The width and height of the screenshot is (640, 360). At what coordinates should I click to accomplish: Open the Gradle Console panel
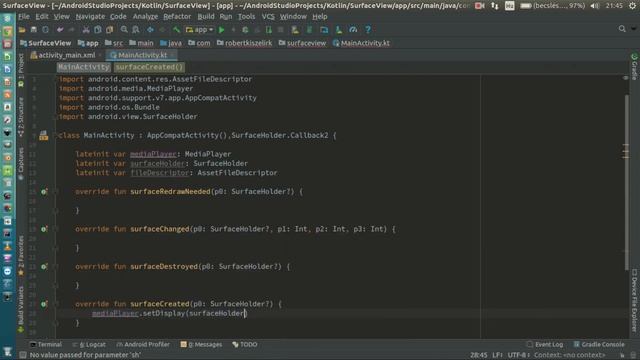(598, 344)
